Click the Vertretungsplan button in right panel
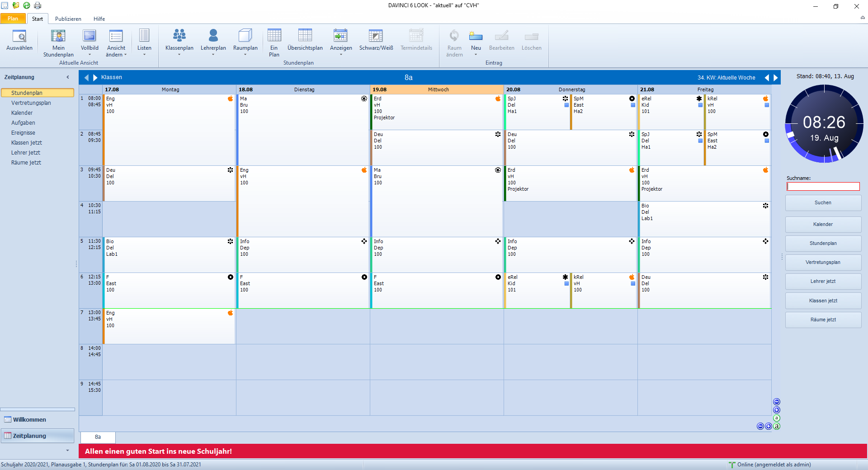 [x=823, y=263]
